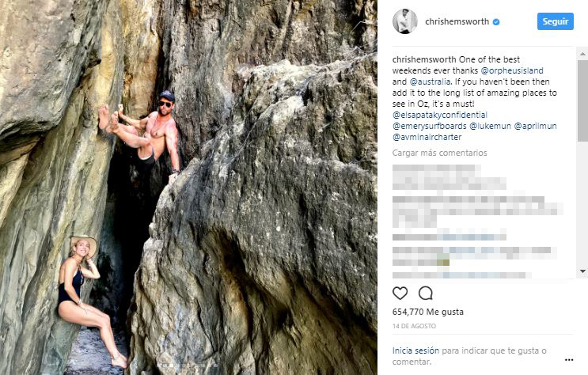Open the @emerysurfboards mention
The image size is (588, 375).
428,126
